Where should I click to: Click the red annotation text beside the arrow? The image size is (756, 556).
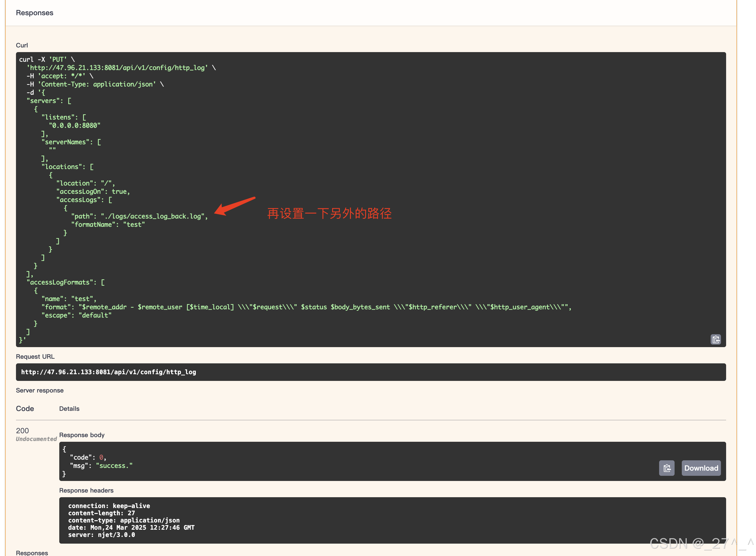[x=329, y=213]
